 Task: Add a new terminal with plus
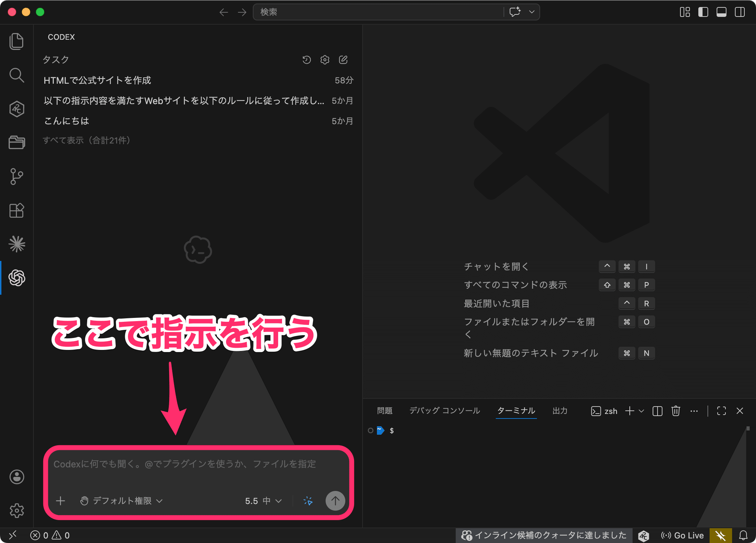pos(629,411)
